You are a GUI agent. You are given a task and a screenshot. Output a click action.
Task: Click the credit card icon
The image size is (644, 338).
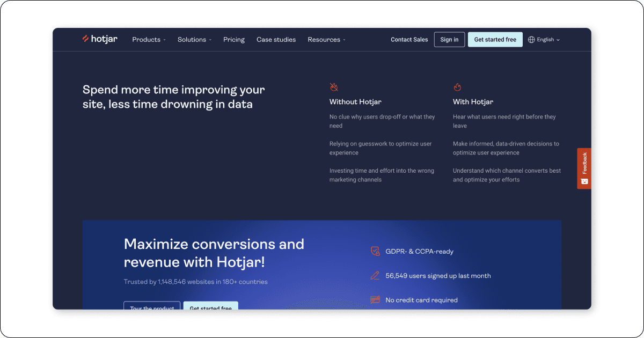[375, 300]
